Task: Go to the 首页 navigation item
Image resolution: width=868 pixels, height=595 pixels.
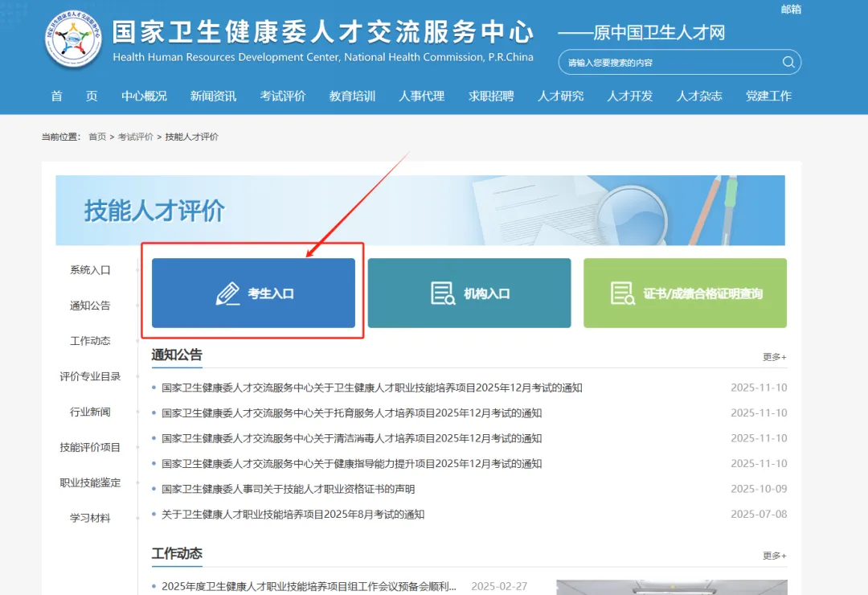Action: coord(74,96)
